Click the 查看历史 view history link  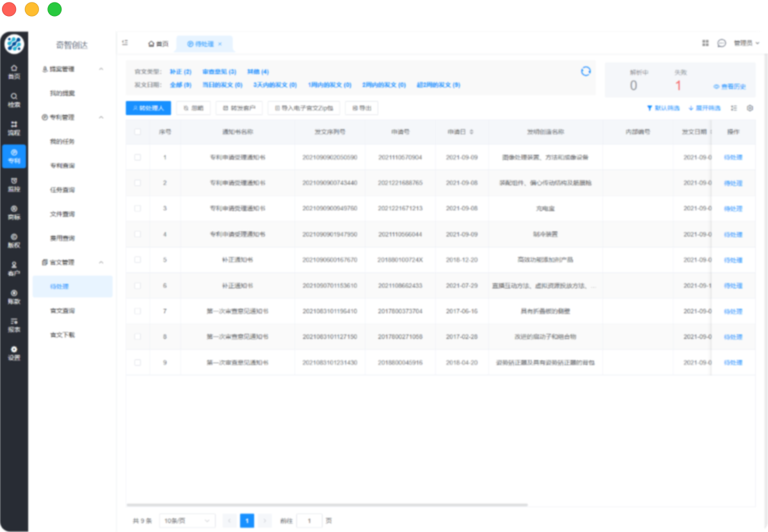pos(730,86)
